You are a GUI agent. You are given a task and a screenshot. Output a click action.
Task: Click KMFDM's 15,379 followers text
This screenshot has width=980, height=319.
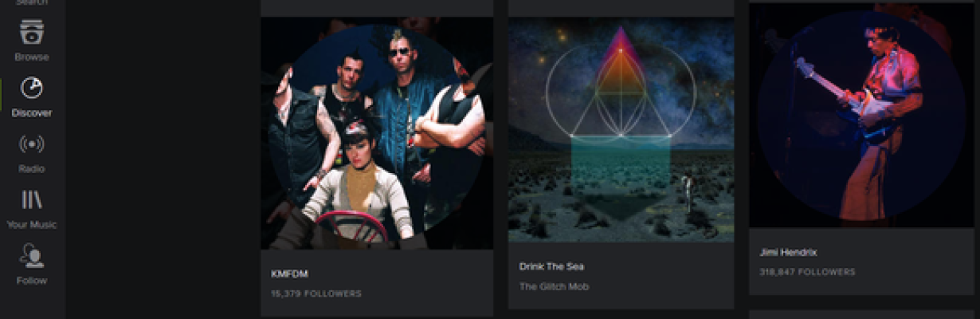coord(316,293)
